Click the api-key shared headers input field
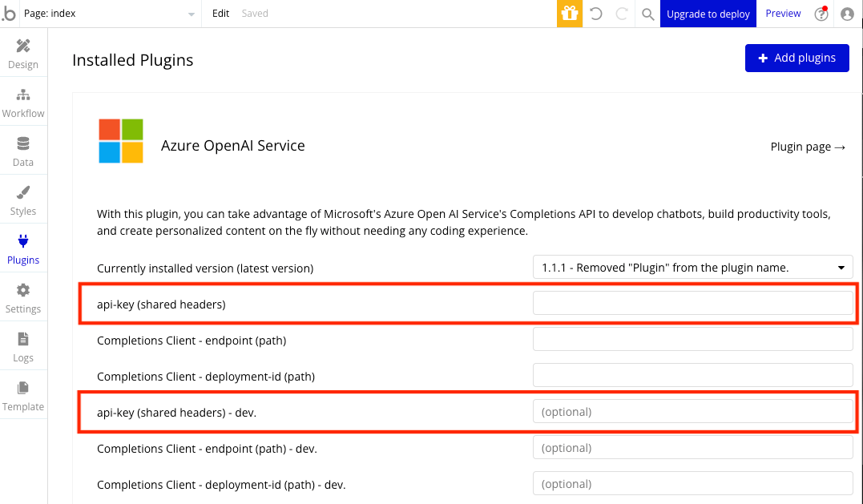This screenshot has height=504, width=863. point(692,302)
